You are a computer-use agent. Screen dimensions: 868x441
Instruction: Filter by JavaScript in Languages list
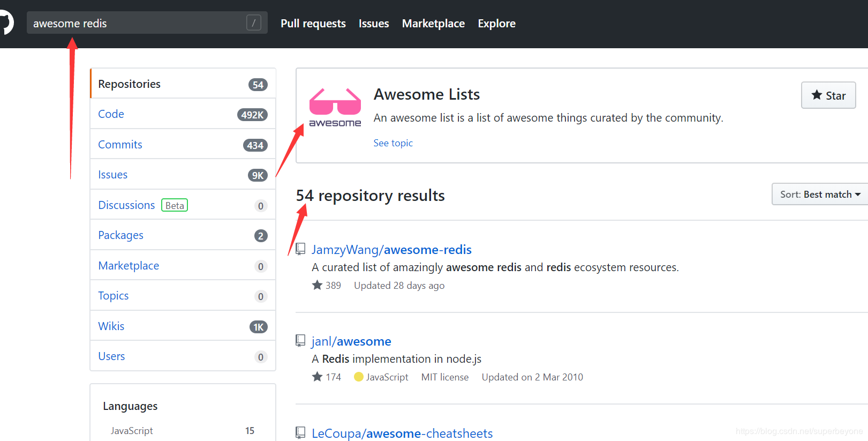pos(132,431)
